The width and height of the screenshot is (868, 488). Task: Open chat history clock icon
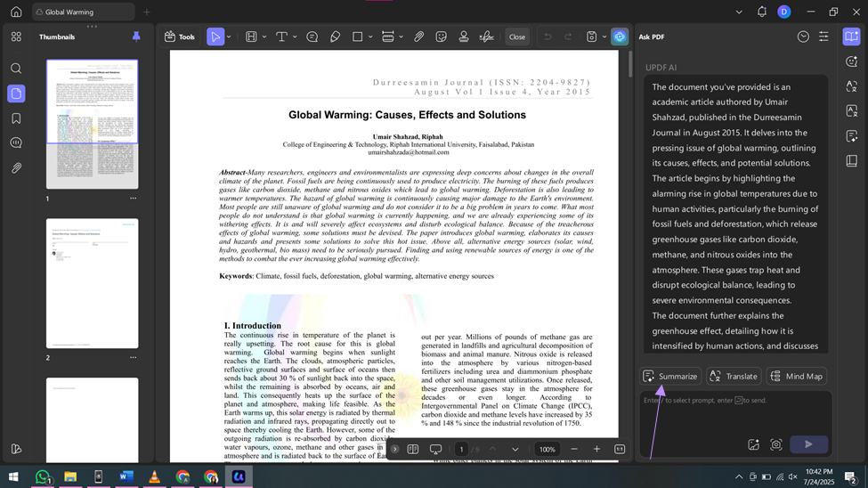point(803,37)
